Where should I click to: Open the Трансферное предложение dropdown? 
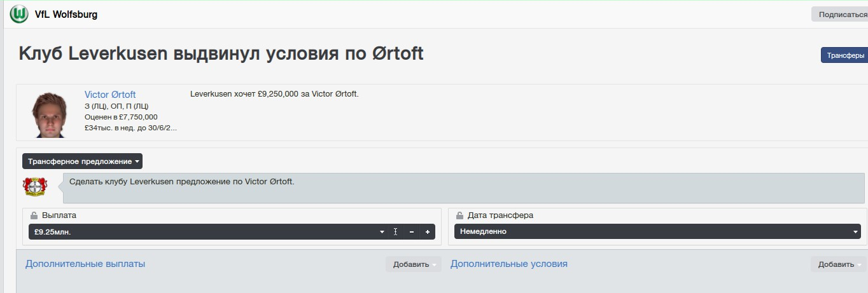(82, 161)
